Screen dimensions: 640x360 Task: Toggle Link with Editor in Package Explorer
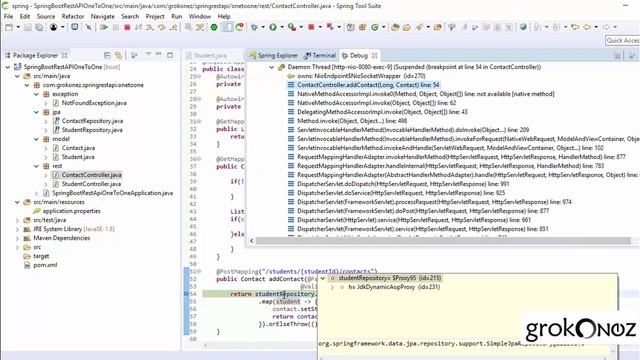pyautogui.click(x=118, y=55)
